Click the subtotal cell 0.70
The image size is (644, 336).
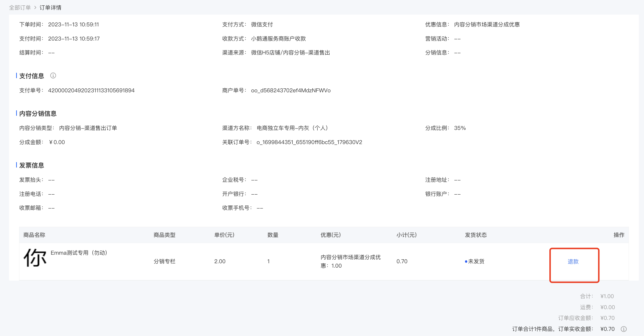coord(402,261)
